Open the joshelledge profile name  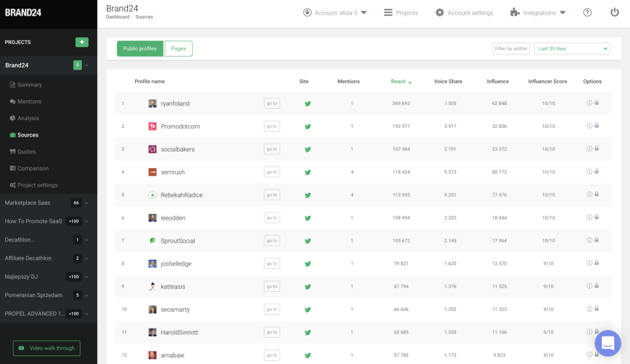point(176,264)
